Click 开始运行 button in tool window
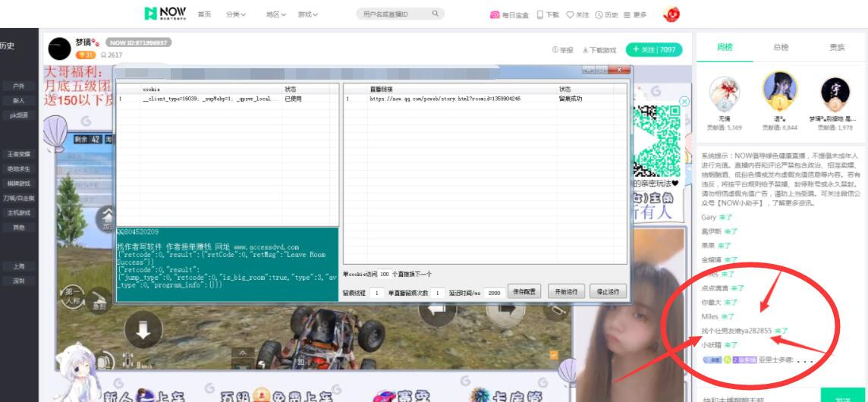Image resolution: width=868 pixels, height=402 pixels. tap(566, 291)
